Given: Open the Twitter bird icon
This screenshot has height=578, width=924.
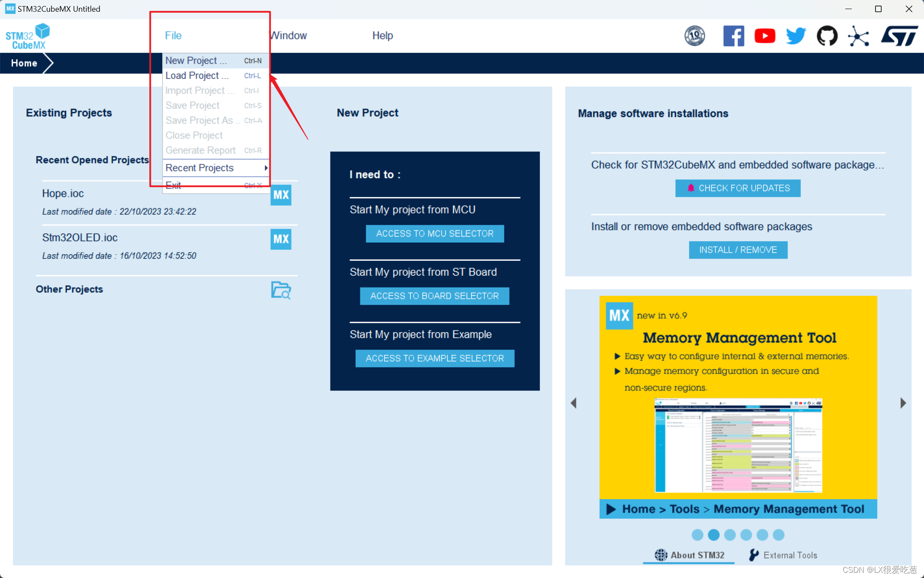Looking at the screenshot, I should click(x=796, y=36).
